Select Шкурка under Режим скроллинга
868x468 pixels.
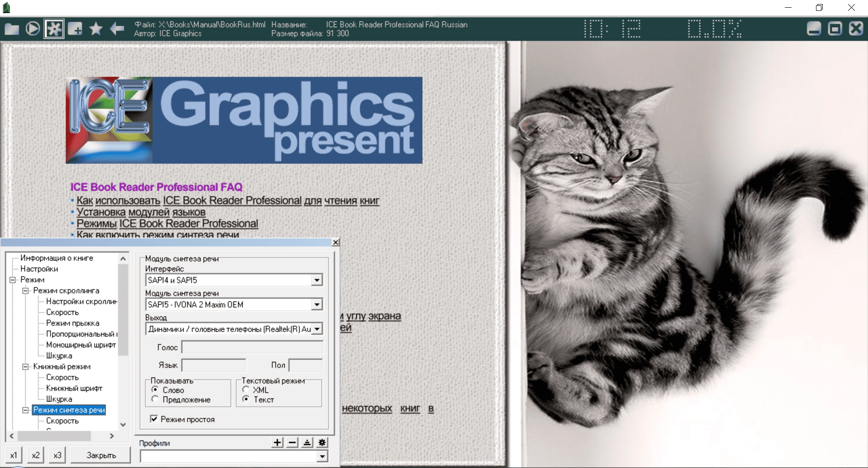[59, 356]
